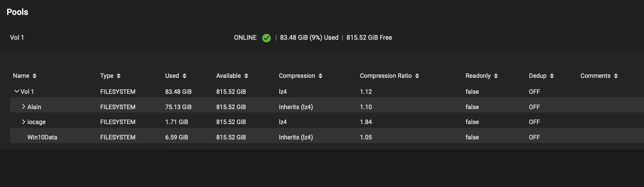Screen dimensions: 644x187
Task: Expand the iocage dataset chevron
Action: click(23, 122)
